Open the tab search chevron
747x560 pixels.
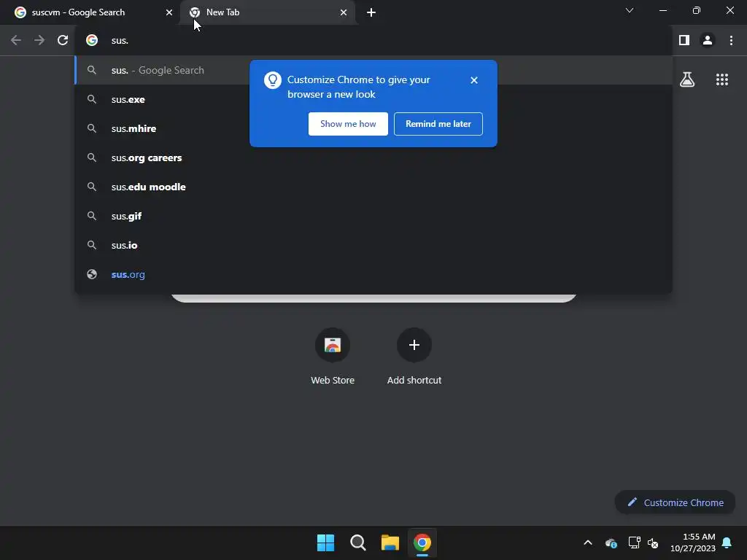click(630, 10)
